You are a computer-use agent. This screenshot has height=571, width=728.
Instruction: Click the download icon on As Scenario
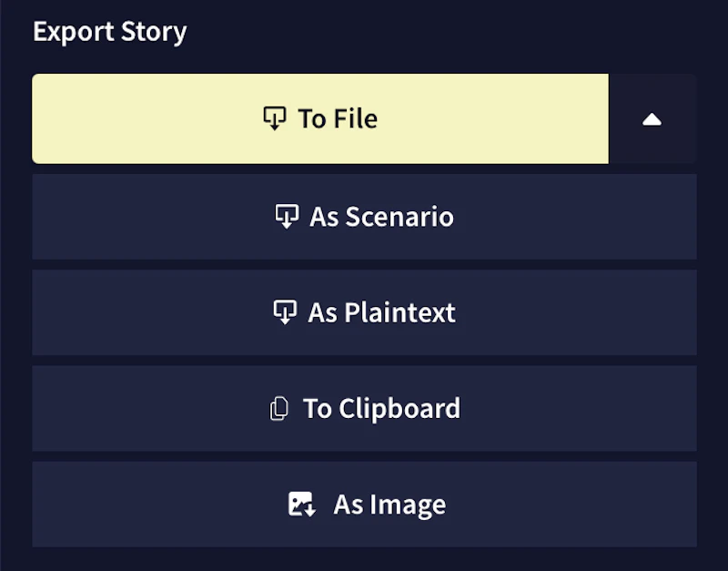[x=287, y=217]
